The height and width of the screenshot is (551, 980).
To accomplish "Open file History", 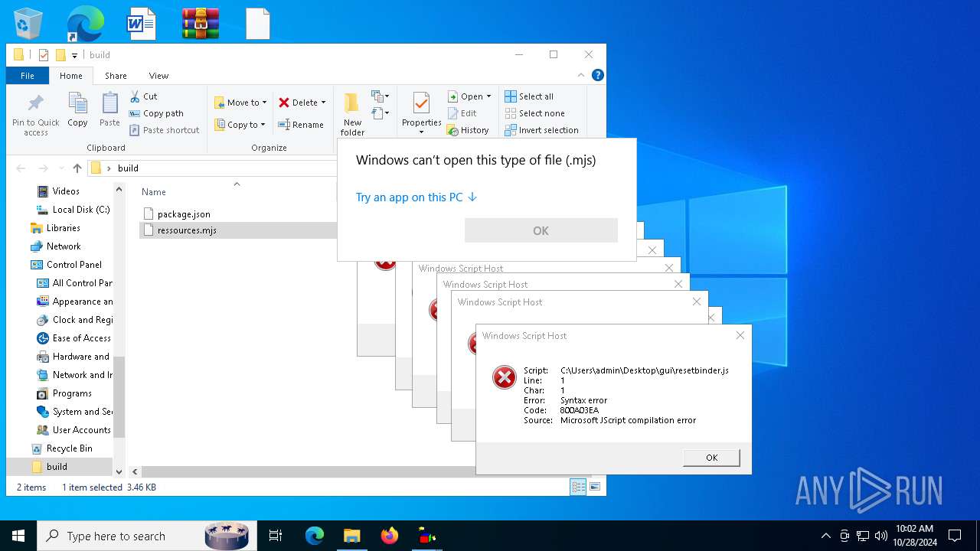I will click(468, 130).
